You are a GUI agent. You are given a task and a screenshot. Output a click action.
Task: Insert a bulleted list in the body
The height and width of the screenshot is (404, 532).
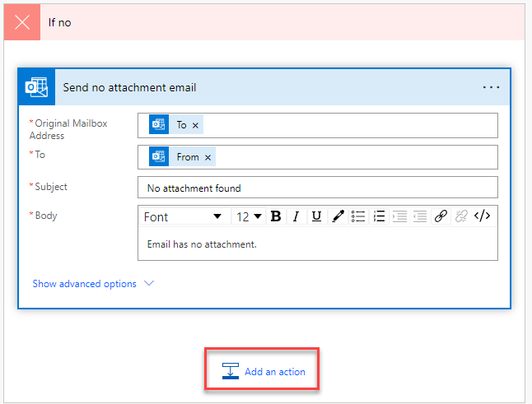tap(358, 216)
